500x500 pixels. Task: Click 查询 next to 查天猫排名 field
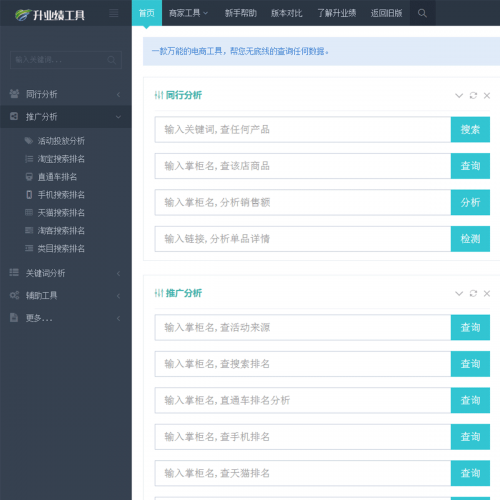coord(470,473)
